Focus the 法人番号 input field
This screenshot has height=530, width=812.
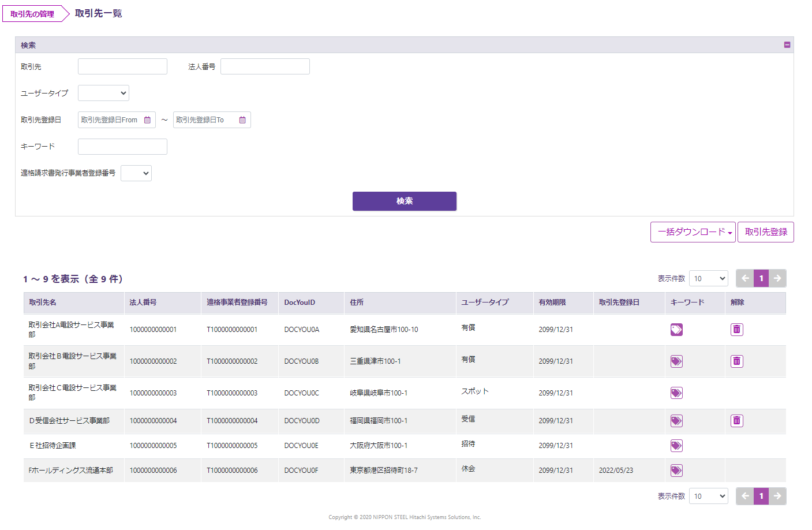(x=265, y=66)
